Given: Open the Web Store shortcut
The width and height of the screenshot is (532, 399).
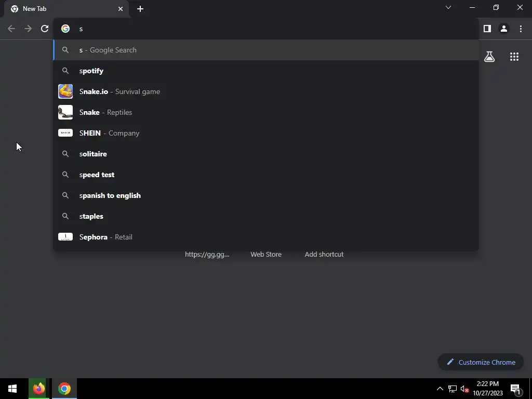Looking at the screenshot, I should click(266, 254).
